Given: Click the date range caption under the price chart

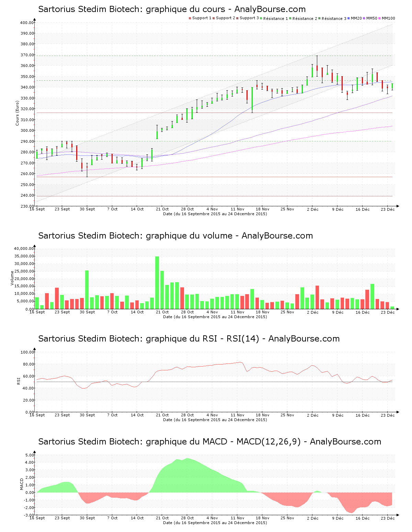Looking at the screenshot, I should coord(215,214).
